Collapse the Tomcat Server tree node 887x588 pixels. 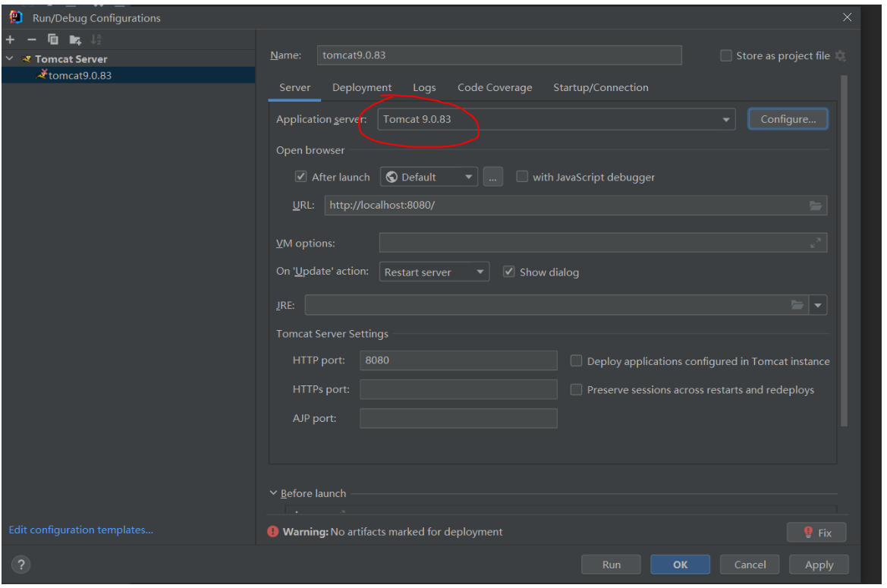10,58
